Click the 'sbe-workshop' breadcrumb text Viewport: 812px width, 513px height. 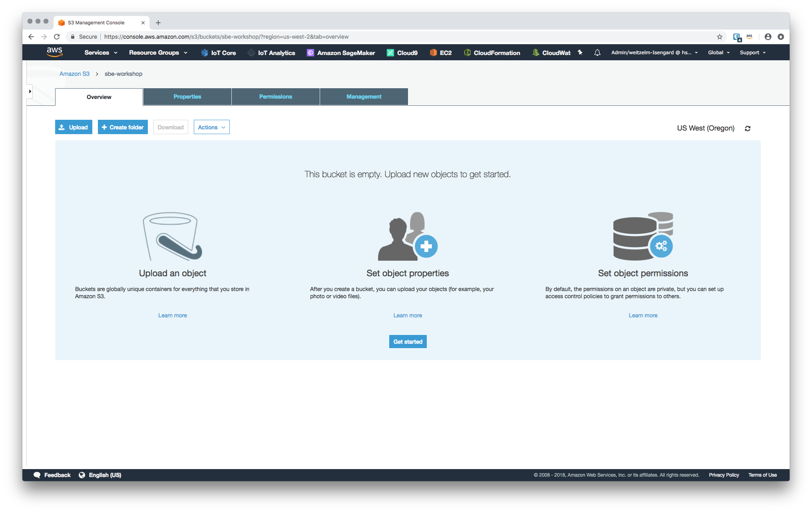(x=123, y=74)
